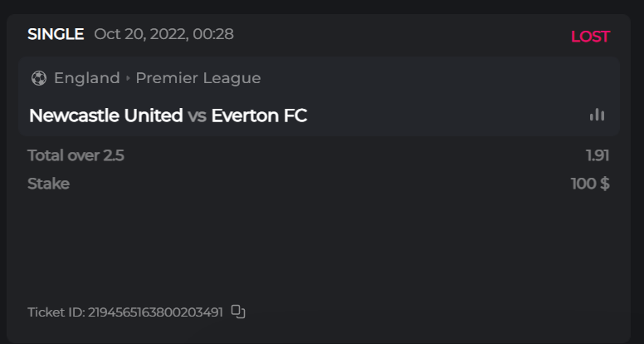Select the ticket number 2194565163800203491
This screenshot has height=344, width=644.
click(x=155, y=312)
